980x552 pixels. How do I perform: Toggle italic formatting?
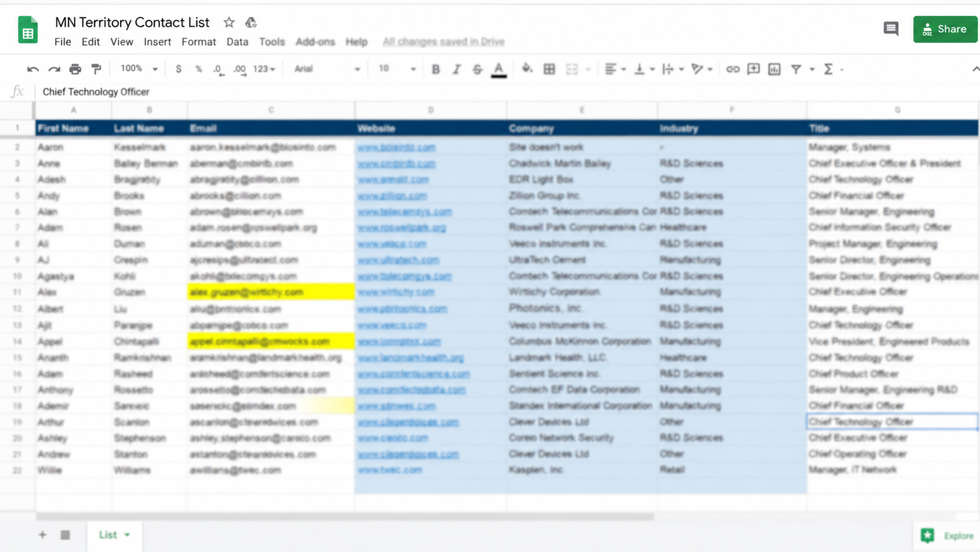456,69
